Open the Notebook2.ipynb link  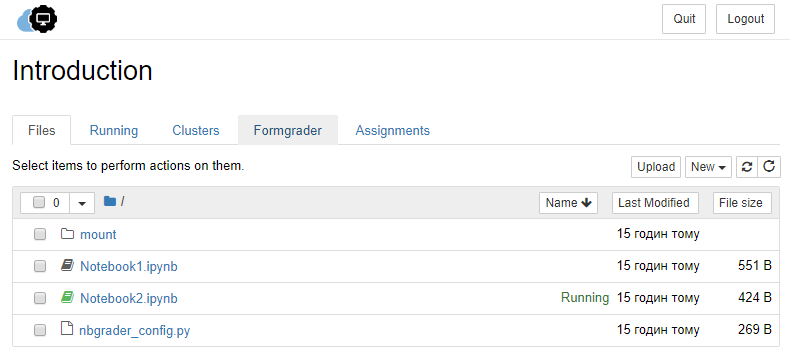129,299
